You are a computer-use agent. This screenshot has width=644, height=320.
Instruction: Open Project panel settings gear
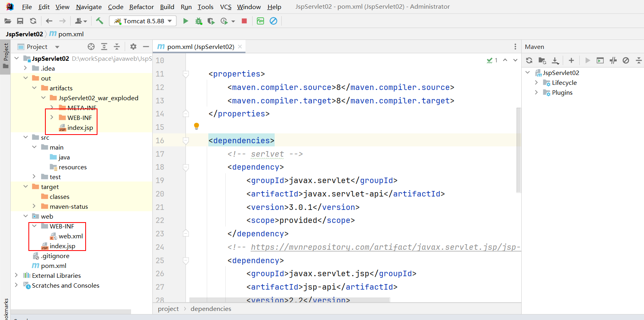point(133,47)
